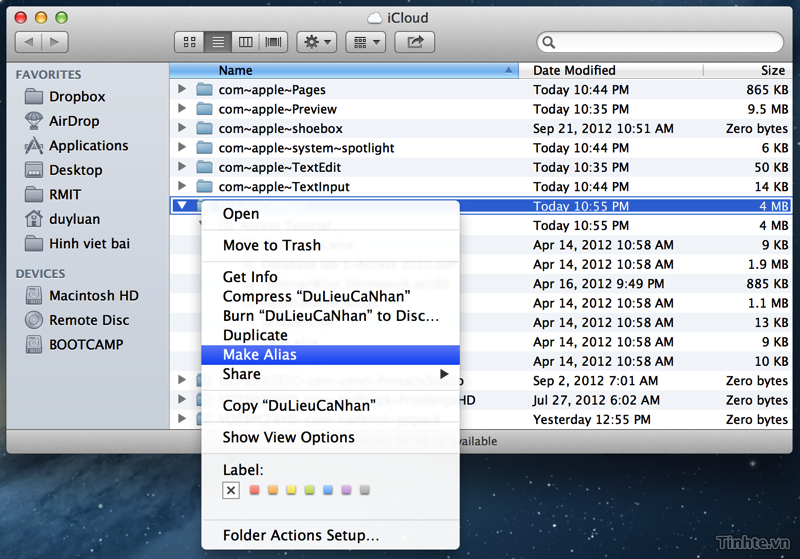This screenshot has height=559, width=800.
Task: Choose Folder Actions Setup
Action: pos(331,535)
